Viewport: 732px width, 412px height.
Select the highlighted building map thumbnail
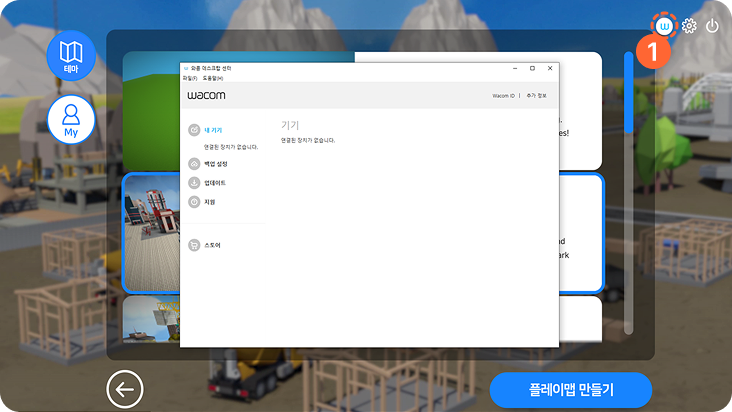pyautogui.click(x=151, y=233)
